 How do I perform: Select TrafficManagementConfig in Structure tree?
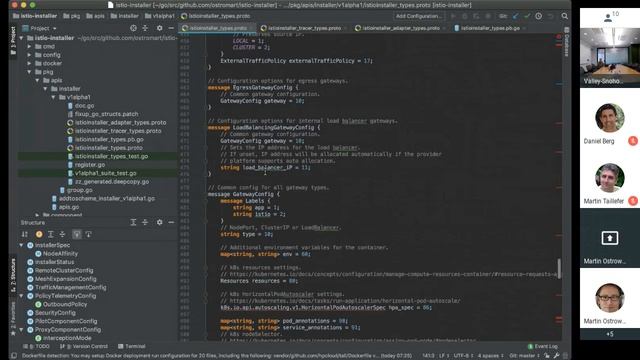(x=67, y=287)
